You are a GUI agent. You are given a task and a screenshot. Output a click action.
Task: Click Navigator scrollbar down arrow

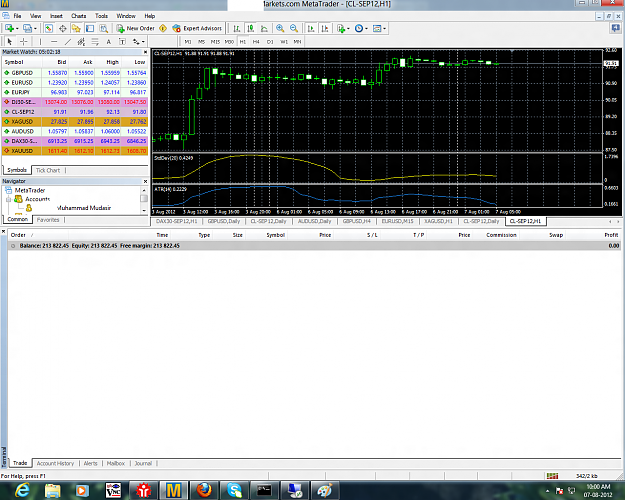click(x=144, y=211)
